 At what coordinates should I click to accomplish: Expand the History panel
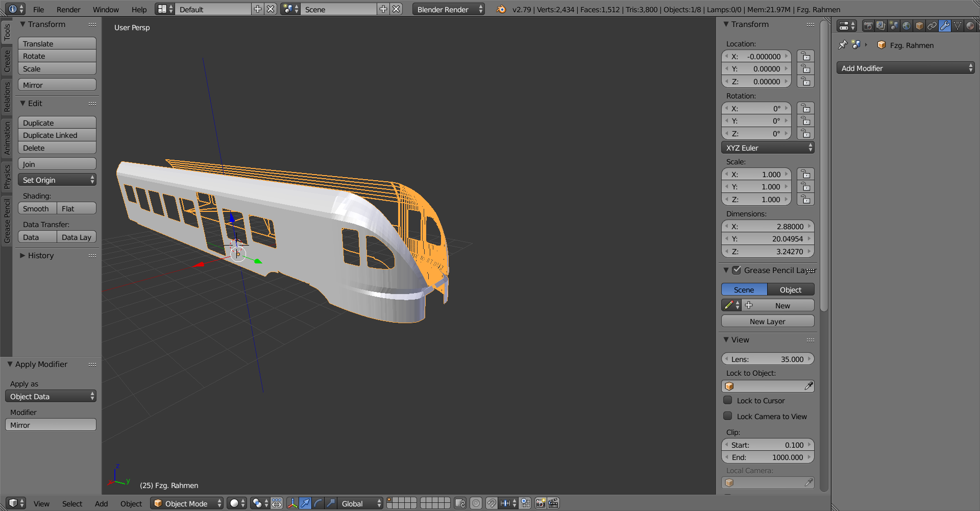tap(40, 255)
